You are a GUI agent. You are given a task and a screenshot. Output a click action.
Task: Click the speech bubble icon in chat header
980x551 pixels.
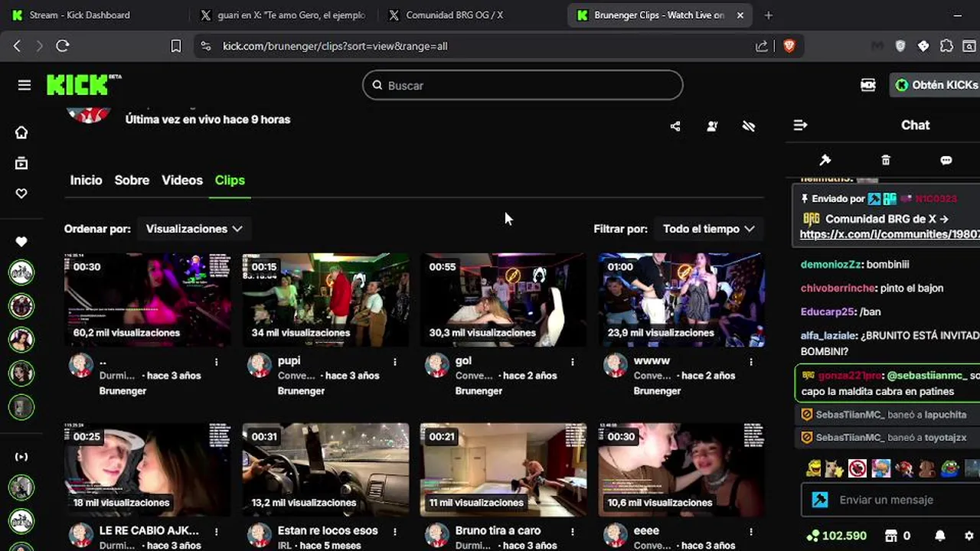pyautogui.click(x=946, y=160)
